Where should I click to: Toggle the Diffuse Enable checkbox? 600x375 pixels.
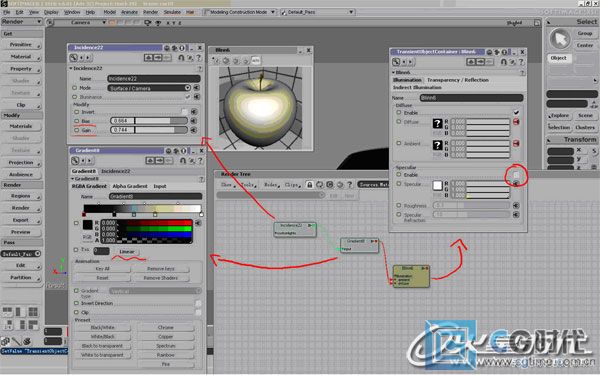click(x=516, y=112)
